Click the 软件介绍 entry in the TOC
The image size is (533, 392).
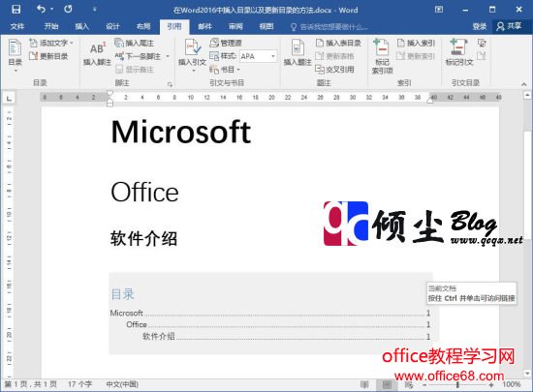[159, 336]
